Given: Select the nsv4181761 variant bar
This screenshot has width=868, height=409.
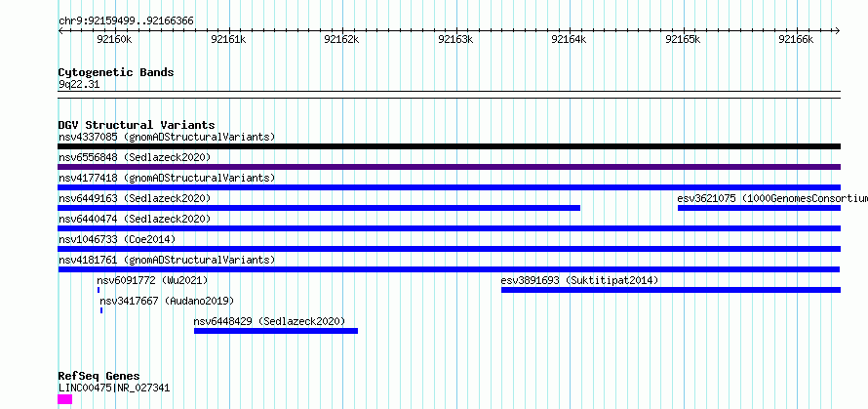Looking at the screenshot, I should 449,269.
